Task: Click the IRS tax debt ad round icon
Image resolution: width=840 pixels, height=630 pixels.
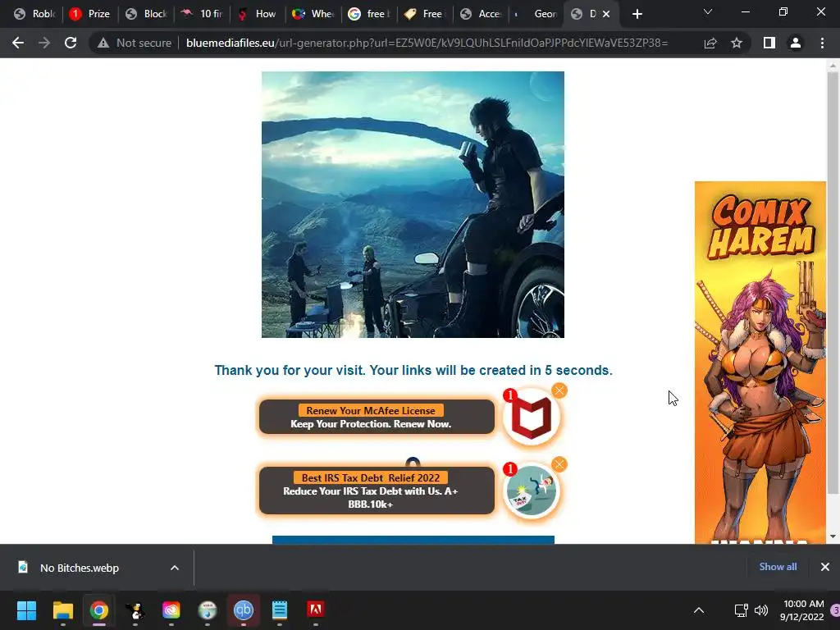Action: point(532,491)
